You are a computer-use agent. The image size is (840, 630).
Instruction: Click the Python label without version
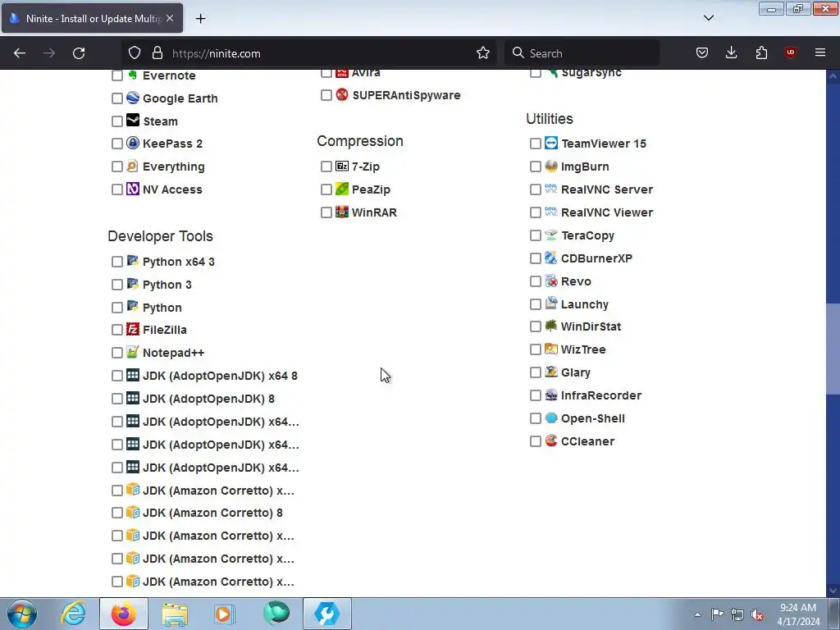[162, 308]
